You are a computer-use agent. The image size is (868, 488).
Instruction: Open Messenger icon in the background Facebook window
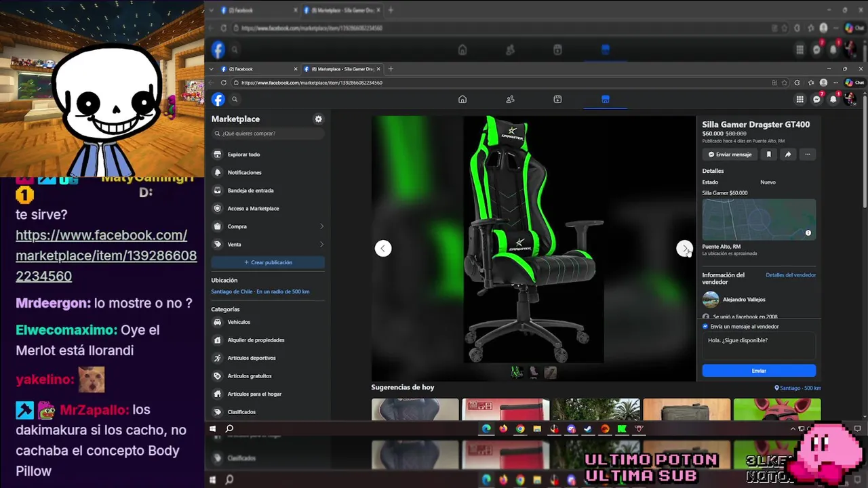coord(817,49)
